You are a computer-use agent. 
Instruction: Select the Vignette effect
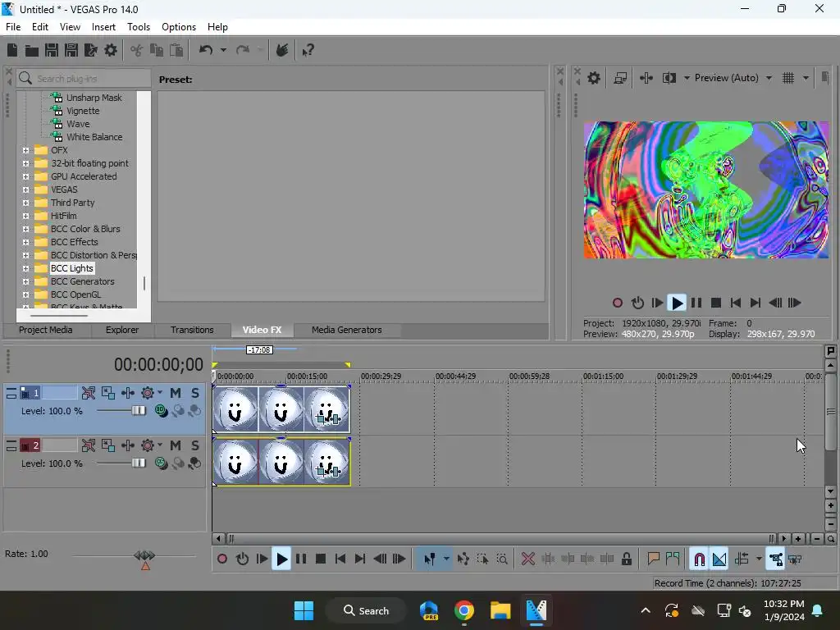pos(83,111)
